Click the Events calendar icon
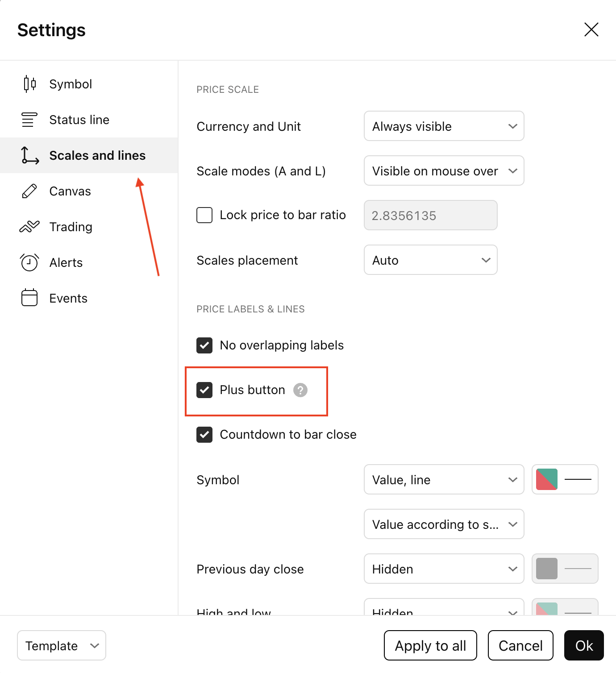 click(29, 298)
